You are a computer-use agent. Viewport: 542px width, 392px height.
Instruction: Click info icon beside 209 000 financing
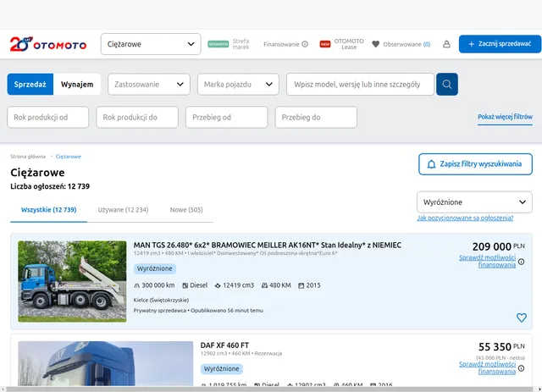pos(521,262)
